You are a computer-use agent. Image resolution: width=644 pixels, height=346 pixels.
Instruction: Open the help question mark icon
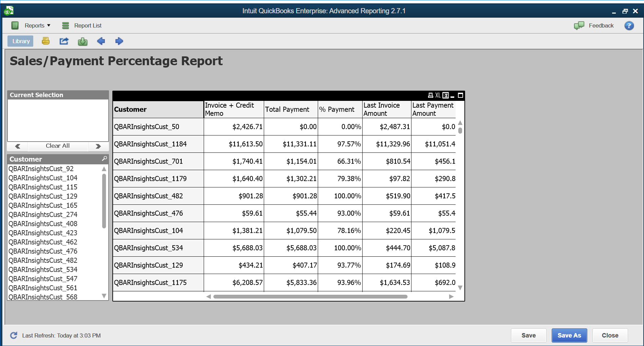[x=629, y=25]
